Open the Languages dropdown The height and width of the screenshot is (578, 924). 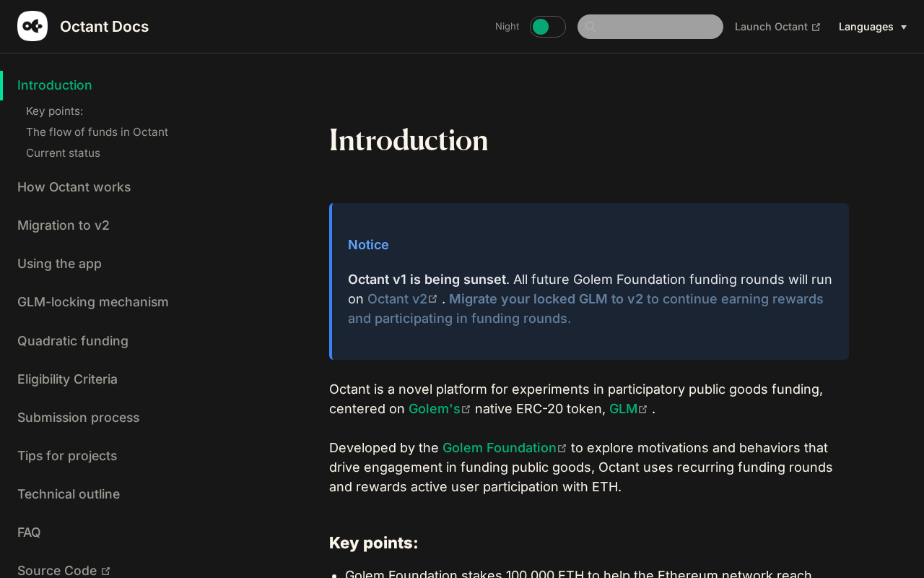coord(866,27)
